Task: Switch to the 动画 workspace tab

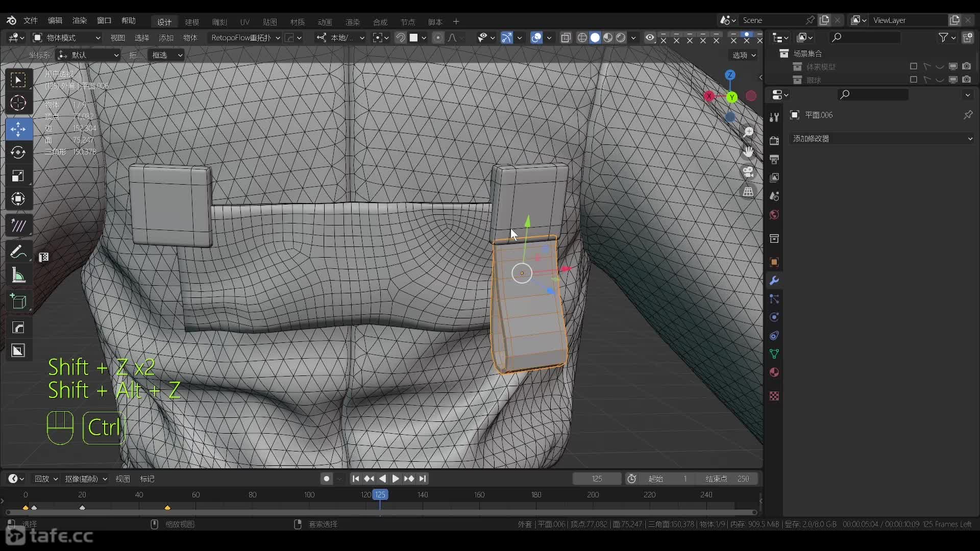Action: pos(325,22)
